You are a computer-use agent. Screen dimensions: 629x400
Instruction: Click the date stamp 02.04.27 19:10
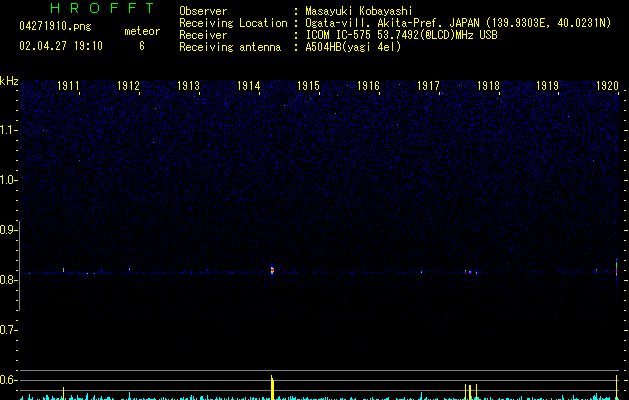61,46
